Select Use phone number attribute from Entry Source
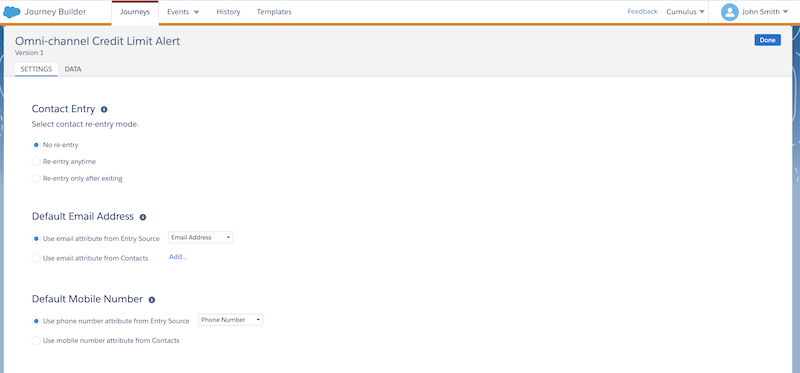 pos(36,321)
